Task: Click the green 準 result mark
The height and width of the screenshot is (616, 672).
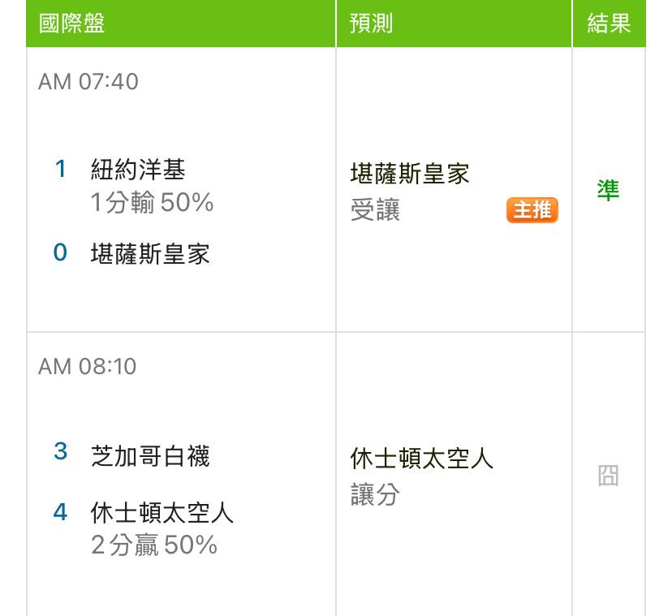Action: click(x=608, y=191)
